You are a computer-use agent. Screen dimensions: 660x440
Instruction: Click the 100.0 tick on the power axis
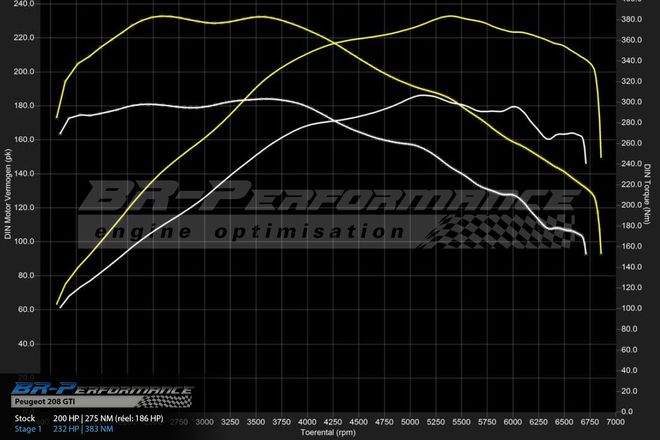25,242
